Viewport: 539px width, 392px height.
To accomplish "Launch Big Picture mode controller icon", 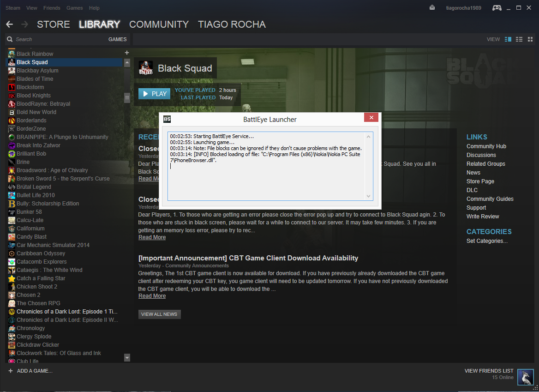I will coord(497,7).
